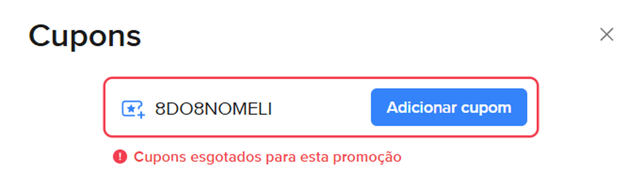Submit coupon via blue Adicionar cupom
This screenshot has width=644, height=188.
tap(449, 107)
